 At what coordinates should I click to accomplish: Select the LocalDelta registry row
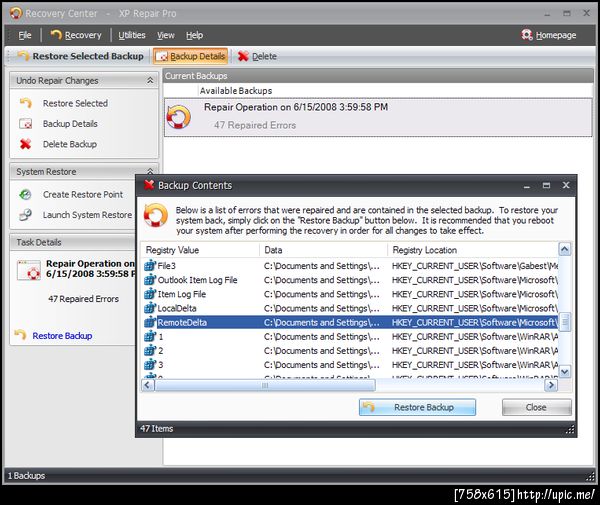pyautogui.click(x=351, y=308)
